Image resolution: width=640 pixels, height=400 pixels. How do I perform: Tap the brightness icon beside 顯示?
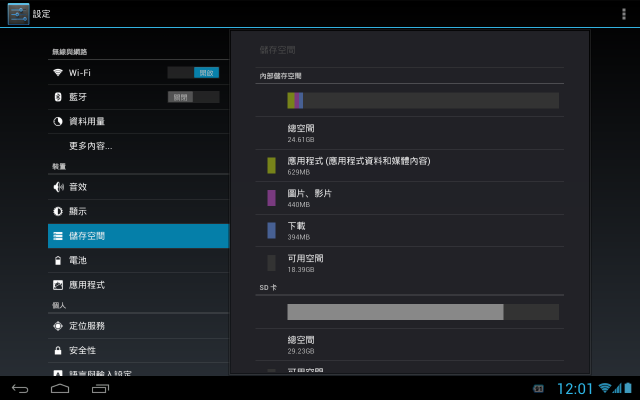pos(58,211)
